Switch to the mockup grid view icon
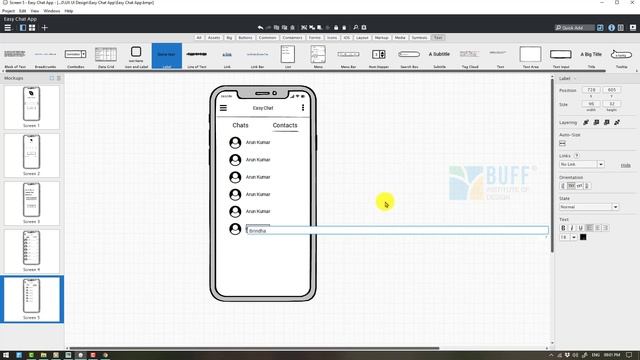This screenshot has height=360, width=640. (32, 28)
